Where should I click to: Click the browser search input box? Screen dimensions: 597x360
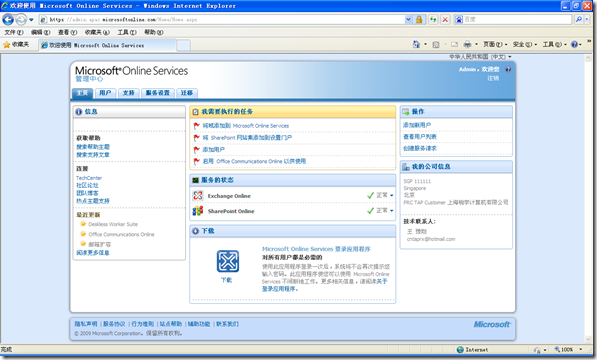[x=517, y=19]
